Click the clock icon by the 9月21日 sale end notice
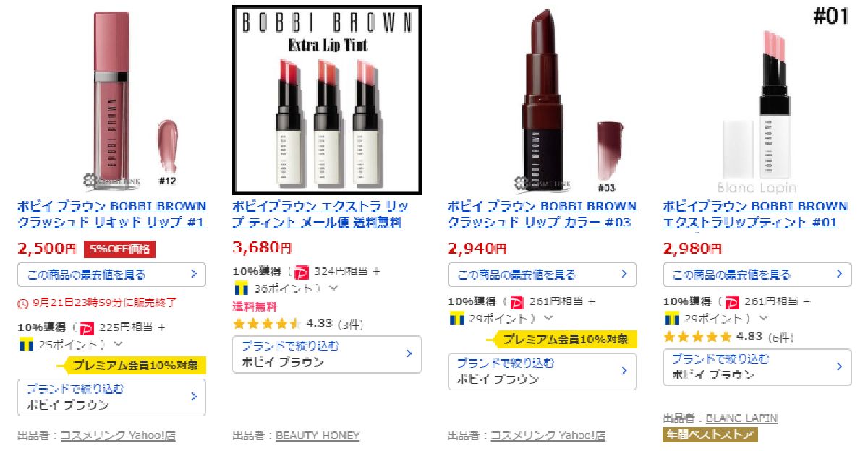 [22, 303]
